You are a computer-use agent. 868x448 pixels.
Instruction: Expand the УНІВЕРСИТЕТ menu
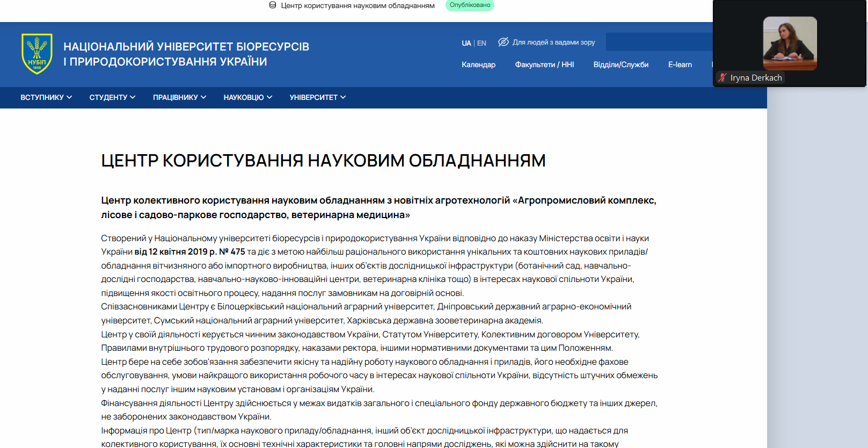pyautogui.click(x=318, y=97)
